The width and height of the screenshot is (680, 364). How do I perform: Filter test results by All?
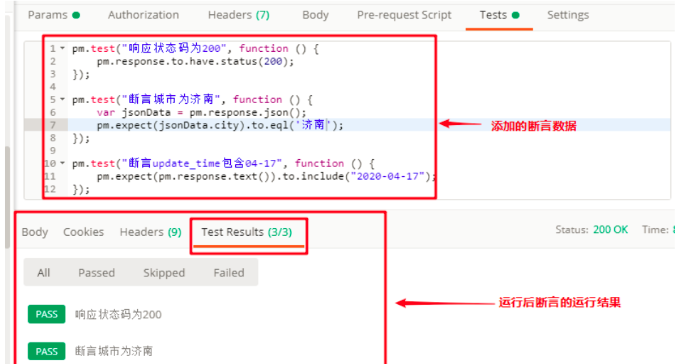tap(43, 273)
